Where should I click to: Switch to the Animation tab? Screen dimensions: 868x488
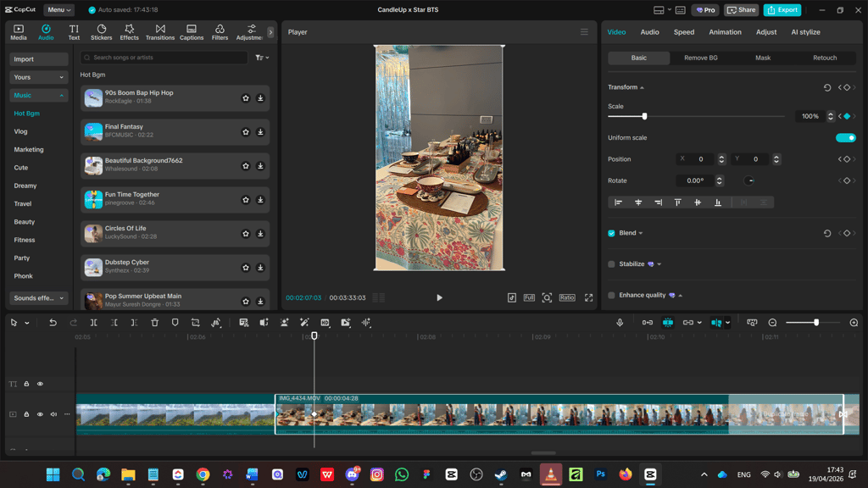click(x=725, y=32)
